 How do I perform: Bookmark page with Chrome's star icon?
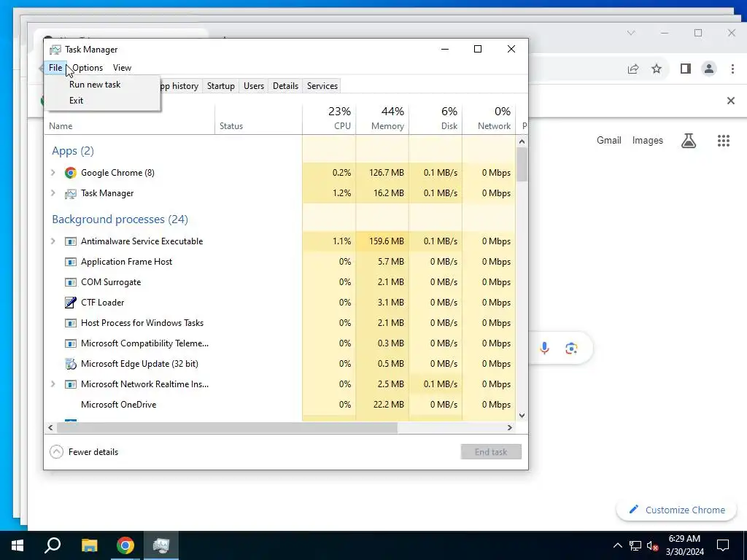(x=657, y=69)
